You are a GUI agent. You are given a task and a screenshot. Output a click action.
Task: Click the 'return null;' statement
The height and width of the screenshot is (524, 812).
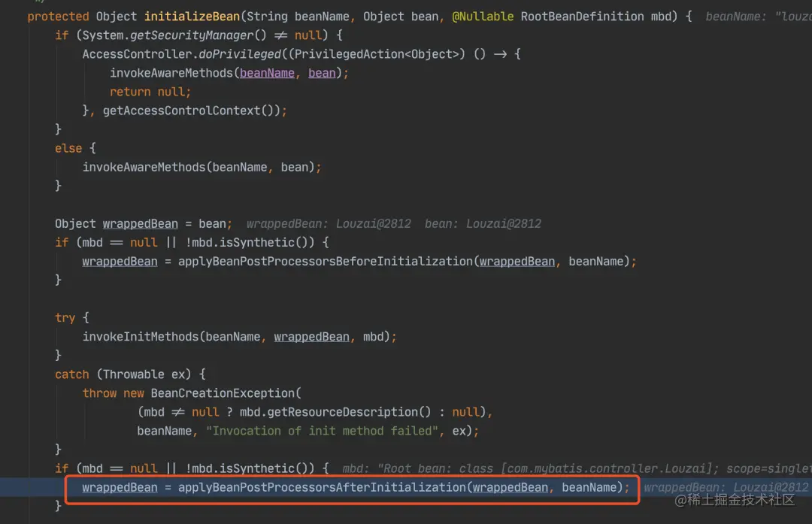click(x=150, y=92)
